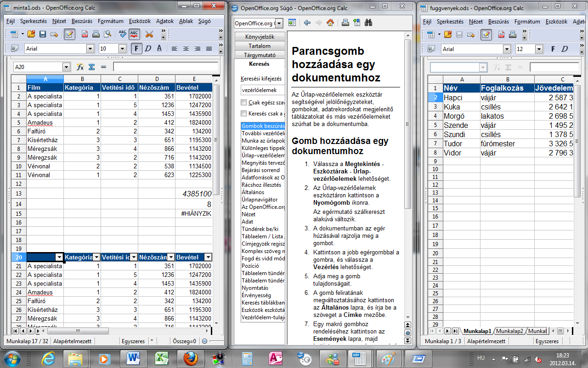Toggle bold F button in minta1.ods

coord(136,48)
